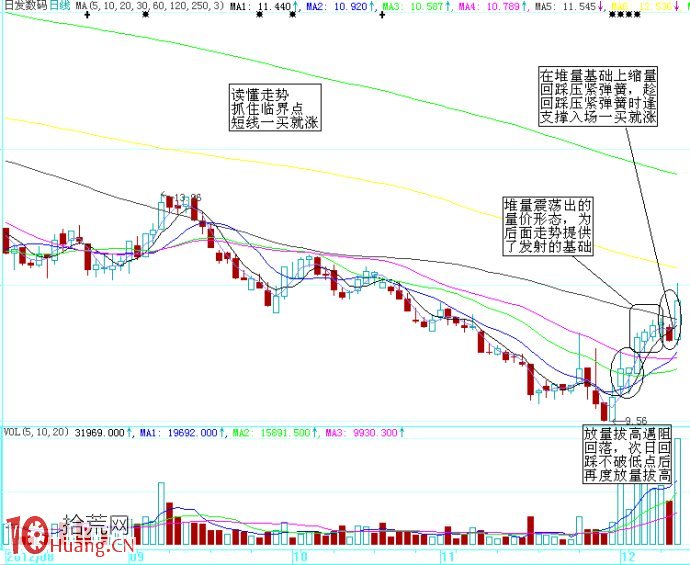Click the stock name 日发数码
Viewport: 690px width, 565px height.
click(x=24, y=6)
